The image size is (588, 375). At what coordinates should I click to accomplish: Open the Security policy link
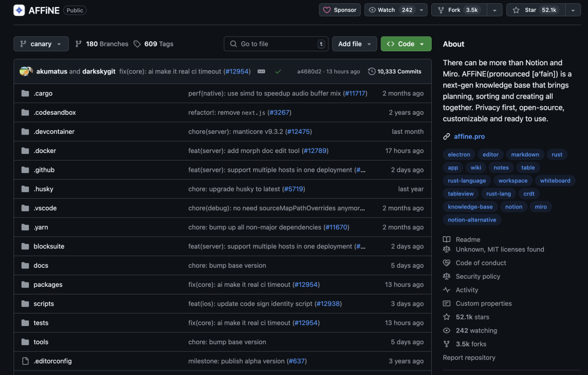point(478,276)
